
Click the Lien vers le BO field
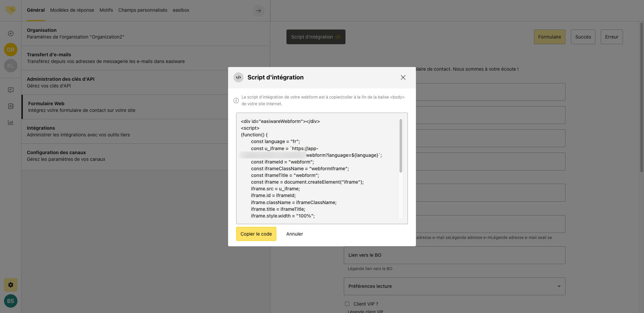coord(454,255)
